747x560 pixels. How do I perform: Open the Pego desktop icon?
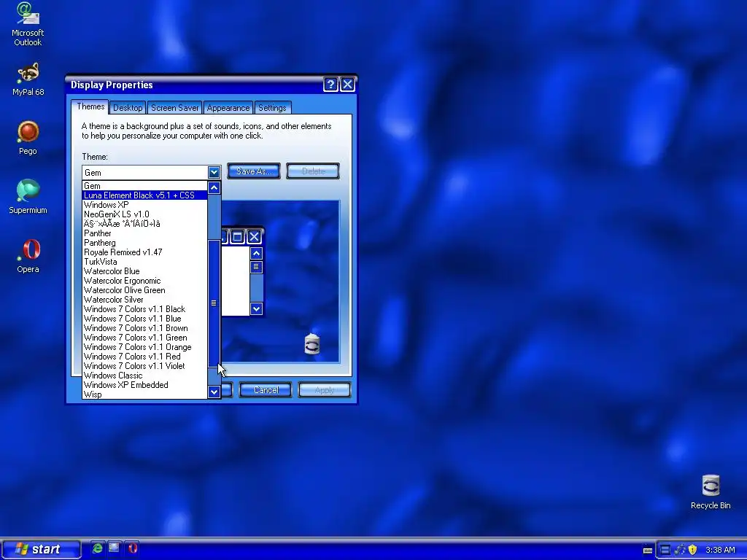click(28, 138)
